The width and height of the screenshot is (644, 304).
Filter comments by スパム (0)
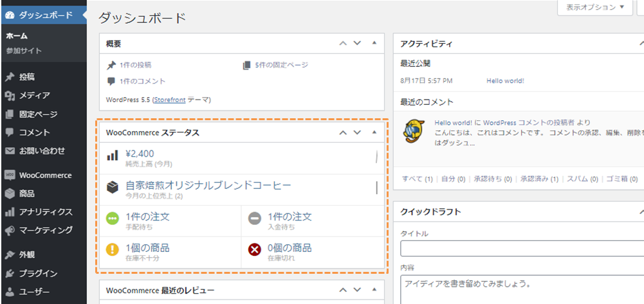[582, 179]
